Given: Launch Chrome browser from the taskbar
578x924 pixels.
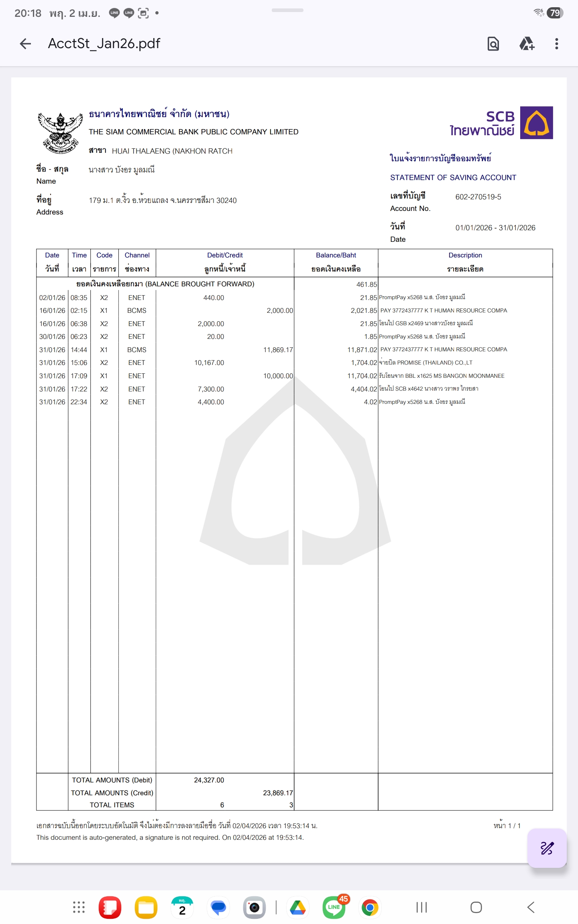Looking at the screenshot, I should 370,907.
